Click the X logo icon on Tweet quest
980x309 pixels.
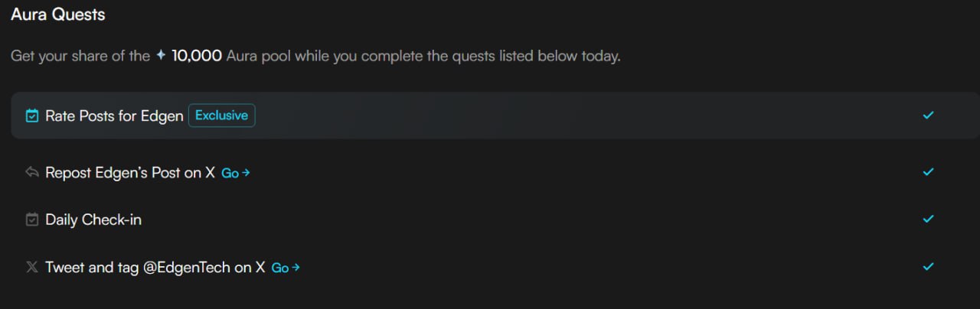click(32, 268)
